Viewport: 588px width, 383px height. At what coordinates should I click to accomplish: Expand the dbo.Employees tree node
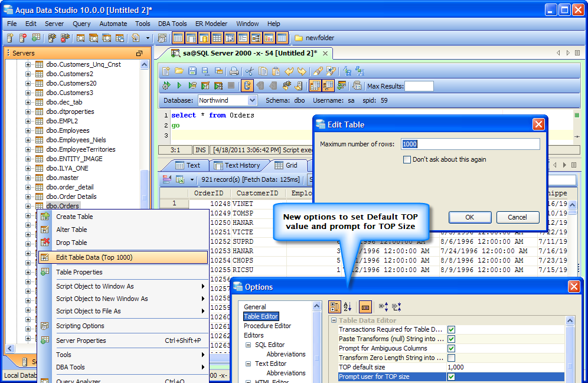tap(28, 130)
